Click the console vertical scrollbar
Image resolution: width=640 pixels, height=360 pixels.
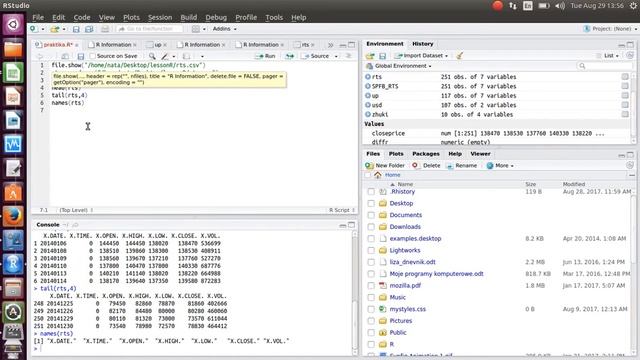click(354, 292)
